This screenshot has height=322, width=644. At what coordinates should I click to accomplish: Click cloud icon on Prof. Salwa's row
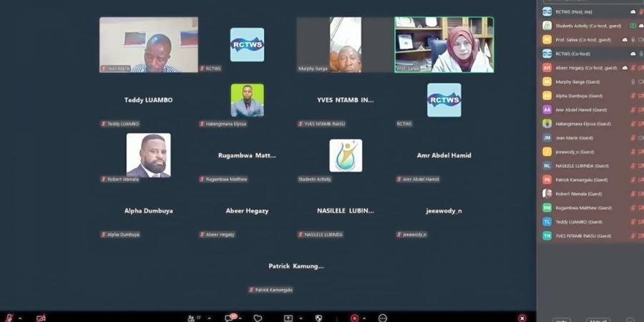coord(625,40)
